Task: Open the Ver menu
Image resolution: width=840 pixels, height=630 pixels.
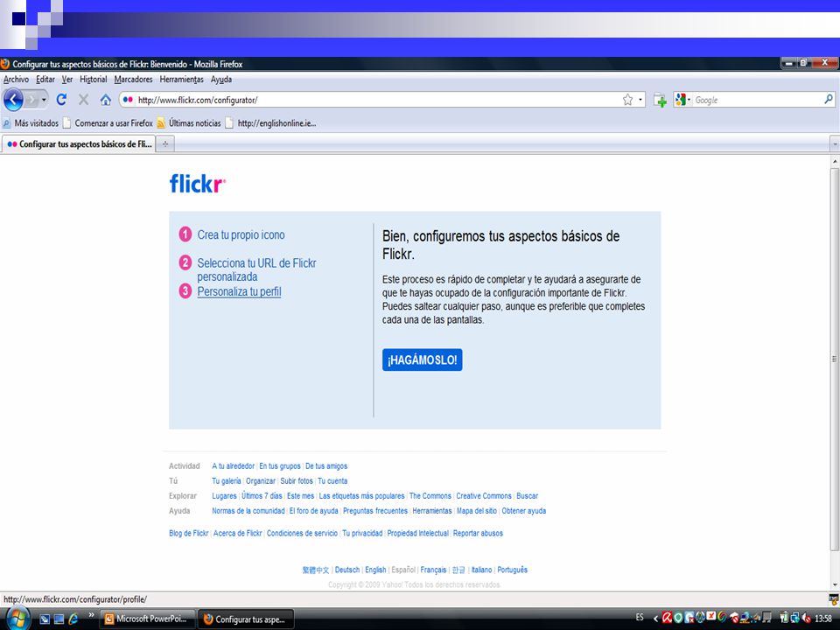Action: [67, 80]
